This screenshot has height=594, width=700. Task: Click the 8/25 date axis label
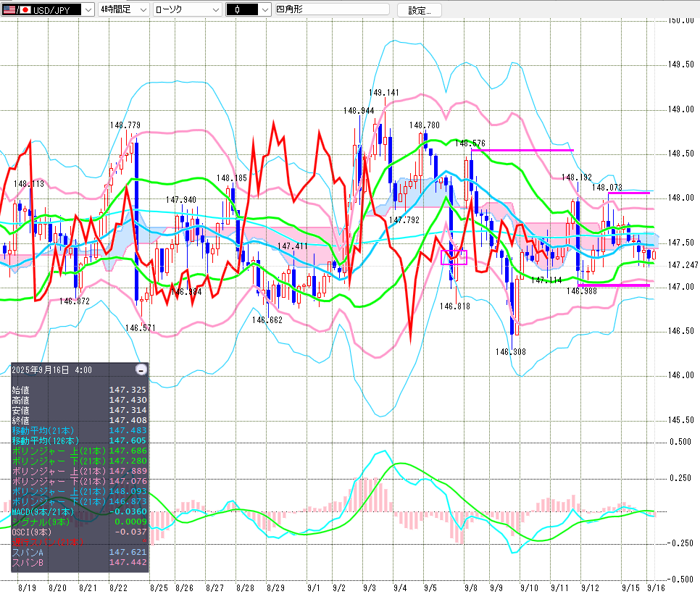(x=159, y=587)
